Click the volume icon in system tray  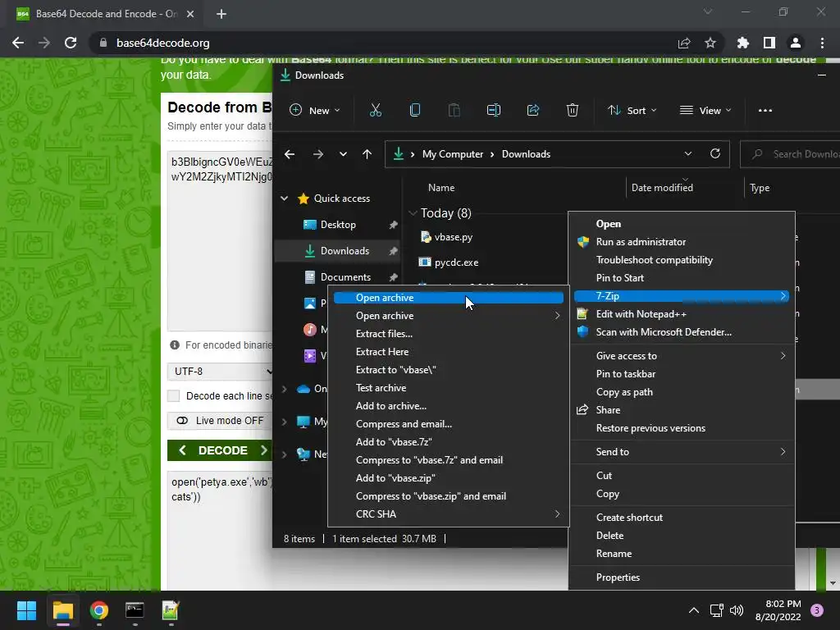pyautogui.click(x=737, y=610)
